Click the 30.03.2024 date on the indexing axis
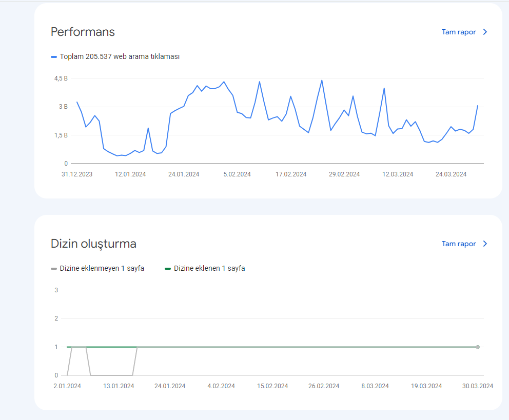Screen dimensions: 509x420 [478, 386]
